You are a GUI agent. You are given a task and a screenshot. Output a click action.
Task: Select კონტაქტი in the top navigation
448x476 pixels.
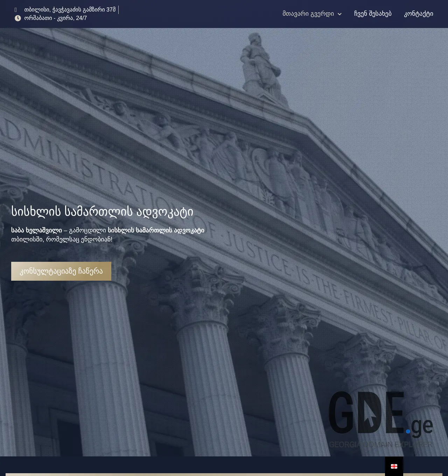[418, 14]
